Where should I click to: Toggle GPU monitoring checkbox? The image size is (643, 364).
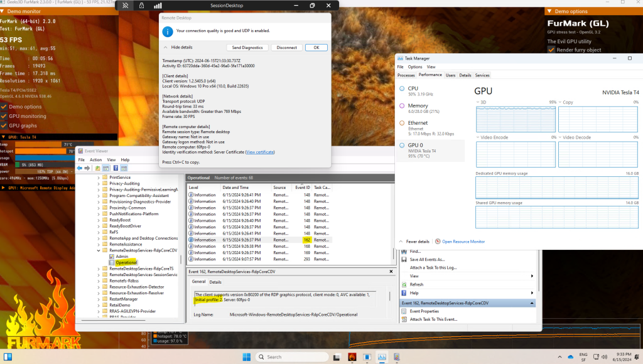[x=4, y=116]
